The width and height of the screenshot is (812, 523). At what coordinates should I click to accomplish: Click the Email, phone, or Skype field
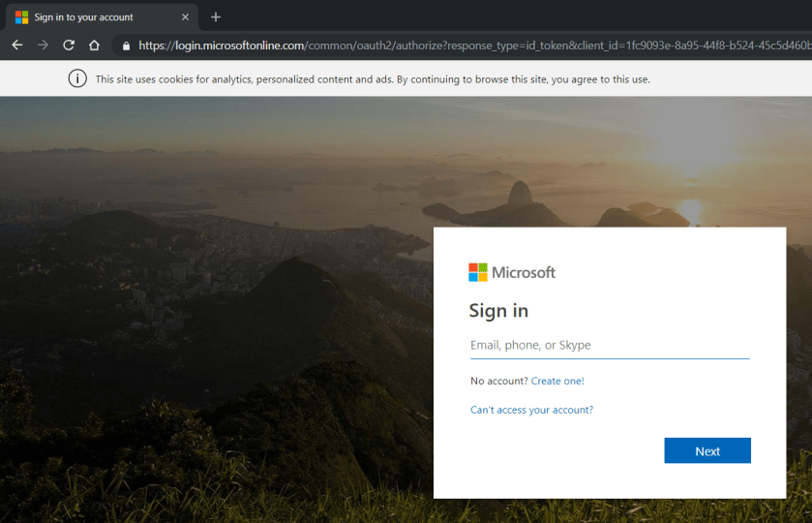[x=610, y=346]
